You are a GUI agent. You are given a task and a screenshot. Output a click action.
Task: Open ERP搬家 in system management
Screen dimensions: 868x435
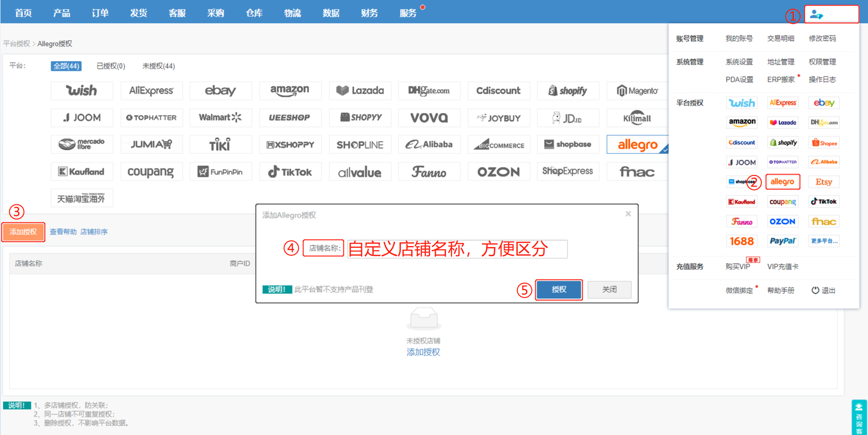[x=781, y=79]
